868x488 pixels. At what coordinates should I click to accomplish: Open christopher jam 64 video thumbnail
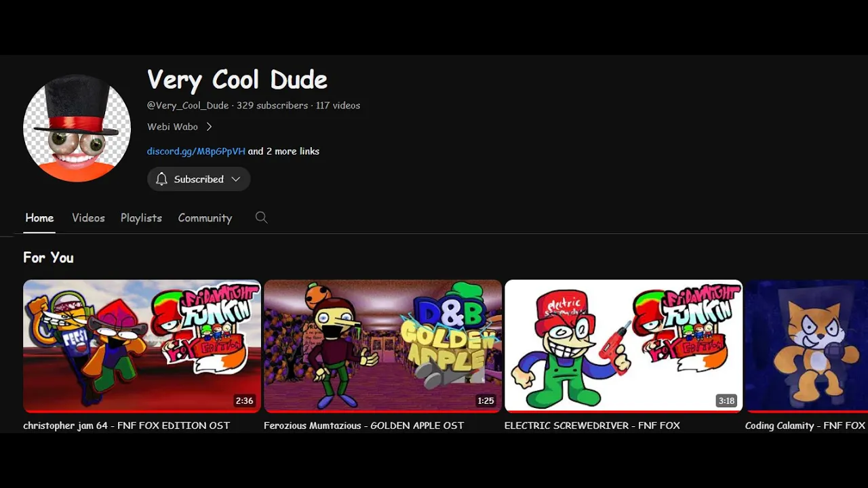142,346
